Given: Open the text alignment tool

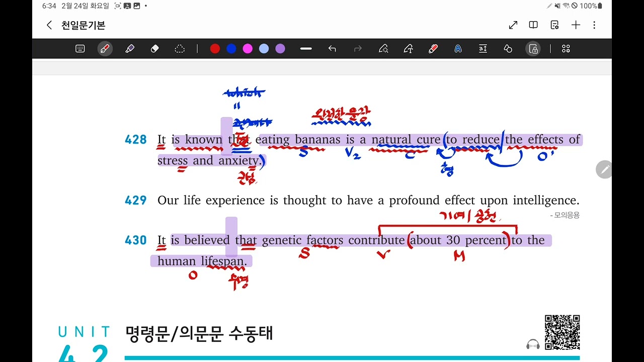Looking at the screenshot, I should (483, 49).
